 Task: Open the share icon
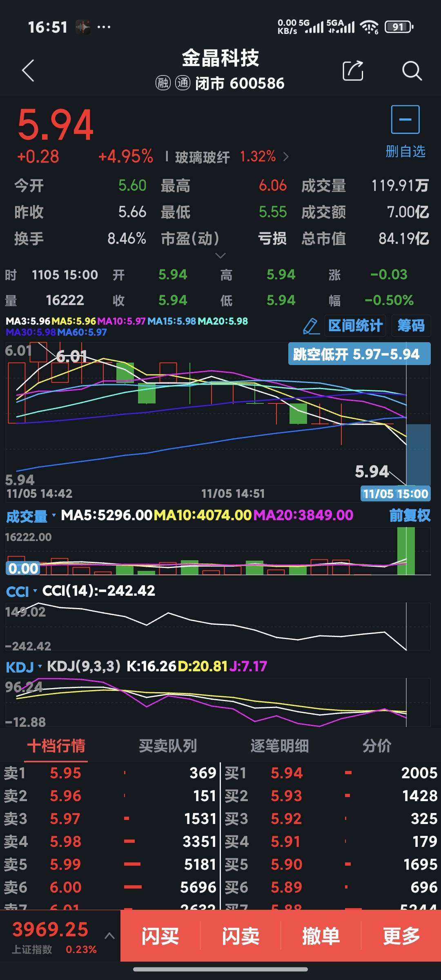coord(353,71)
